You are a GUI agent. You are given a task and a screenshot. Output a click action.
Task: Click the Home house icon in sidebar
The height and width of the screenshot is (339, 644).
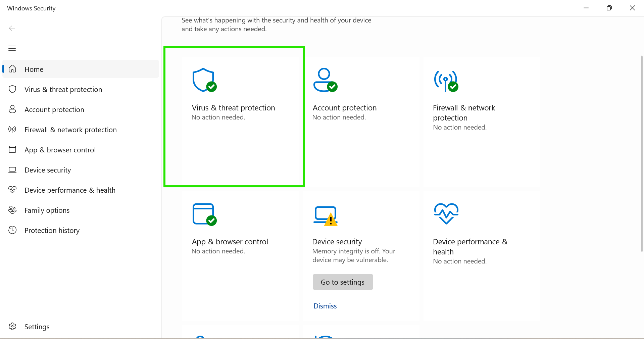12,69
